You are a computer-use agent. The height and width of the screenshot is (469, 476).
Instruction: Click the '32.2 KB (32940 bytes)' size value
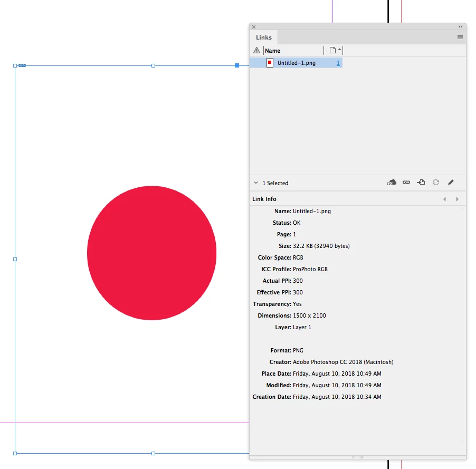coord(321,246)
